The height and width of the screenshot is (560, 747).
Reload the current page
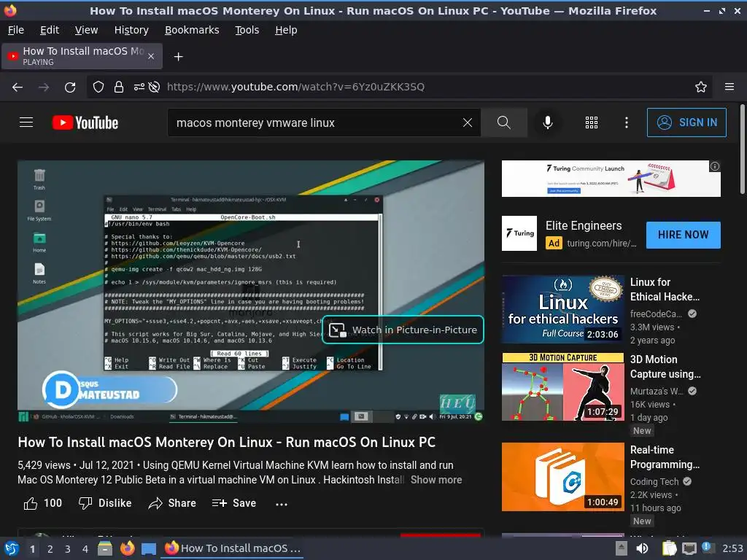pyautogui.click(x=70, y=87)
